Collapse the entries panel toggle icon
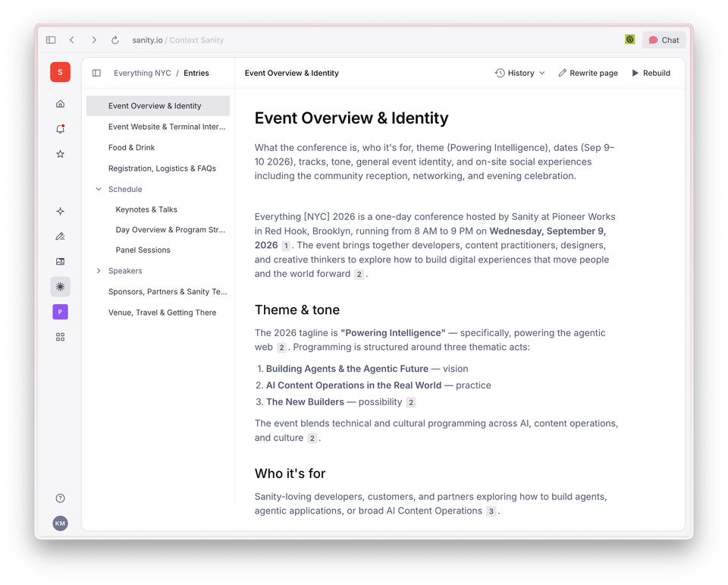 click(96, 73)
